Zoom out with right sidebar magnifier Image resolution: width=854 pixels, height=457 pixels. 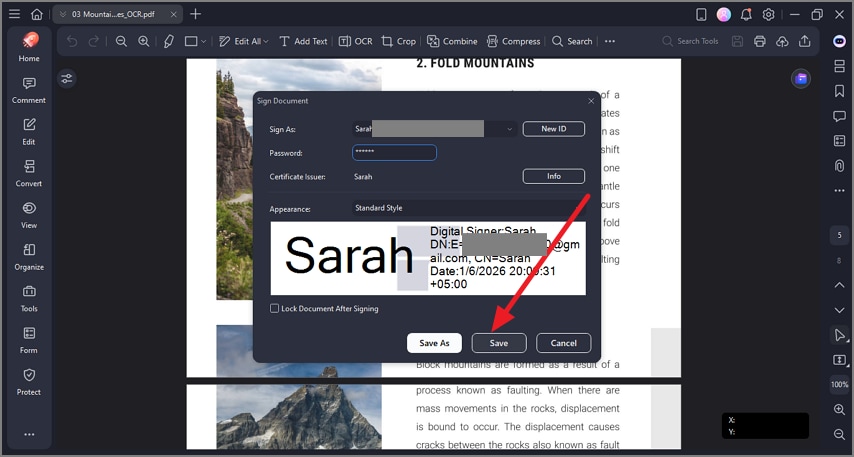pos(839,434)
